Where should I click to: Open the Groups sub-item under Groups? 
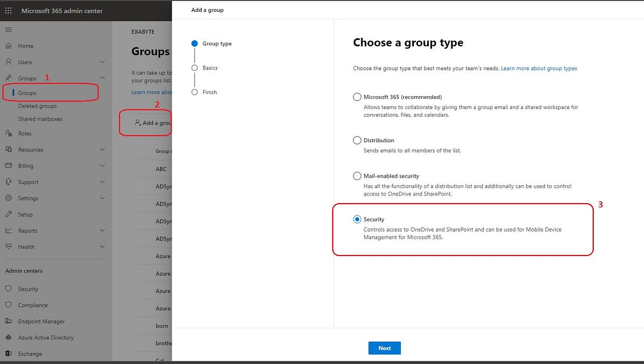pos(27,93)
